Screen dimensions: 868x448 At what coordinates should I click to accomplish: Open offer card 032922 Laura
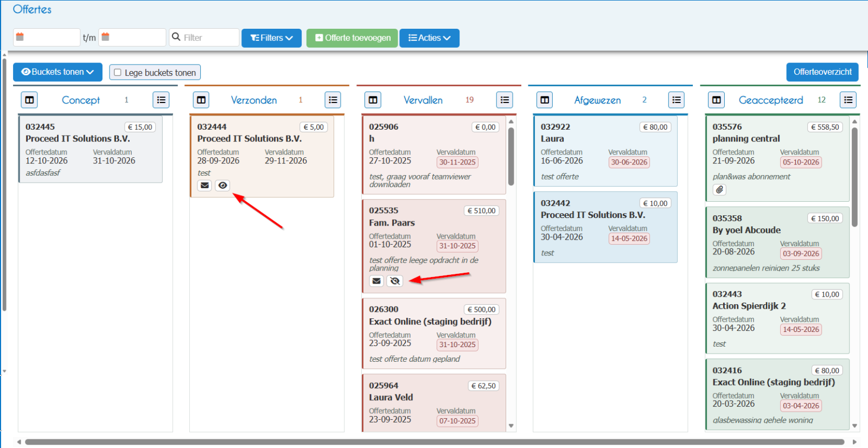click(605, 151)
